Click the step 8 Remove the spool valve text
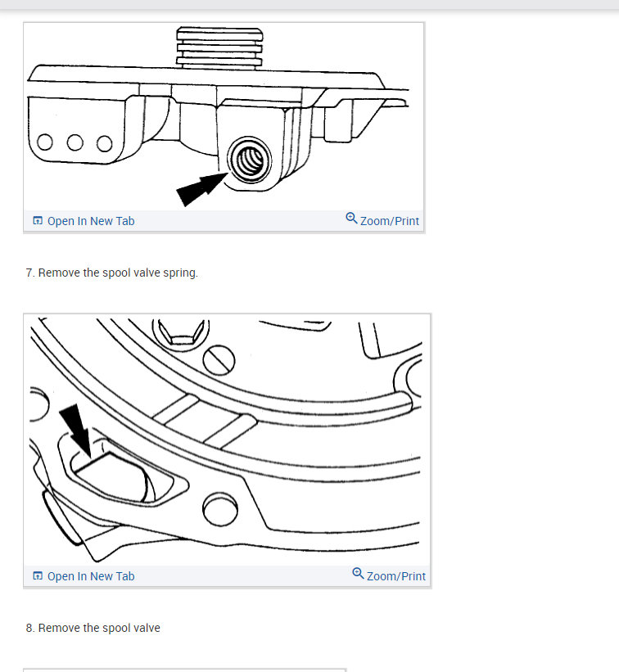This screenshot has height=672, width=619. 93,629
